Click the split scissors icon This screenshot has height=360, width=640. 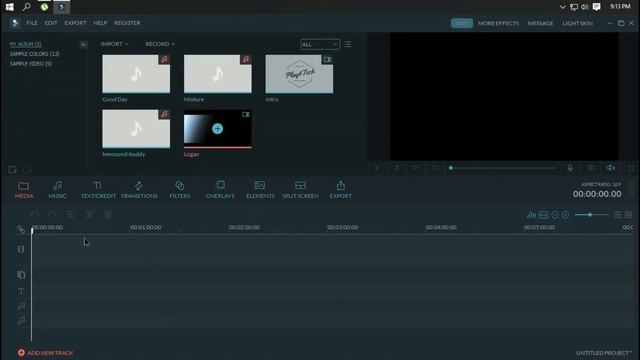tap(89, 214)
